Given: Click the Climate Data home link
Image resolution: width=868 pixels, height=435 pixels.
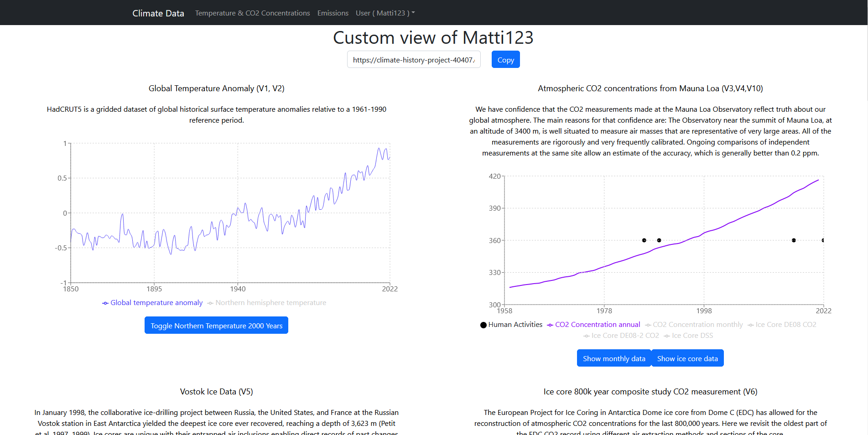Looking at the screenshot, I should [x=158, y=13].
